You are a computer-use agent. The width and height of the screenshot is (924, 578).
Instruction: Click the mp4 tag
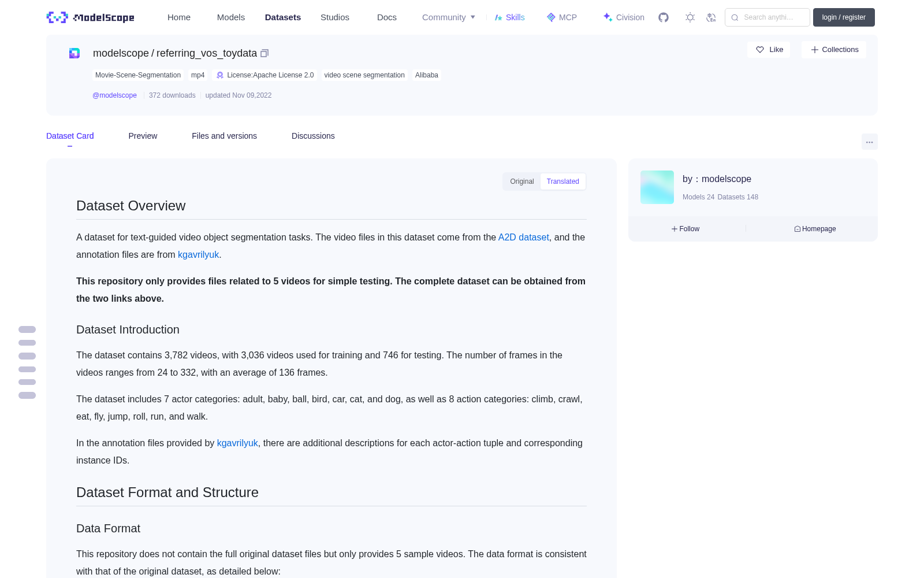[x=198, y=75]
